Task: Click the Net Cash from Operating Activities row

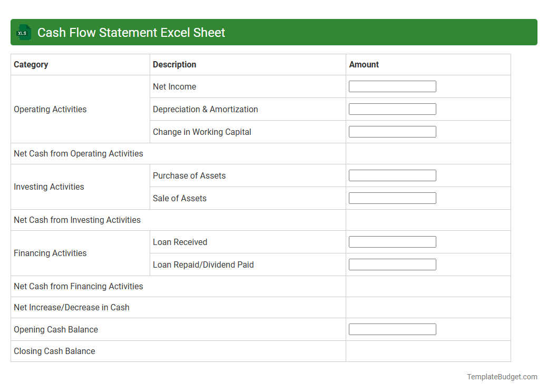Action: click(x=78, y=153)
